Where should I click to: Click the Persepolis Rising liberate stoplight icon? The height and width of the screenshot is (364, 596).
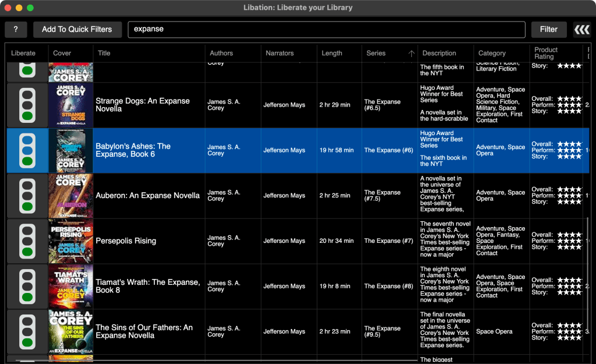click(27, 241)
